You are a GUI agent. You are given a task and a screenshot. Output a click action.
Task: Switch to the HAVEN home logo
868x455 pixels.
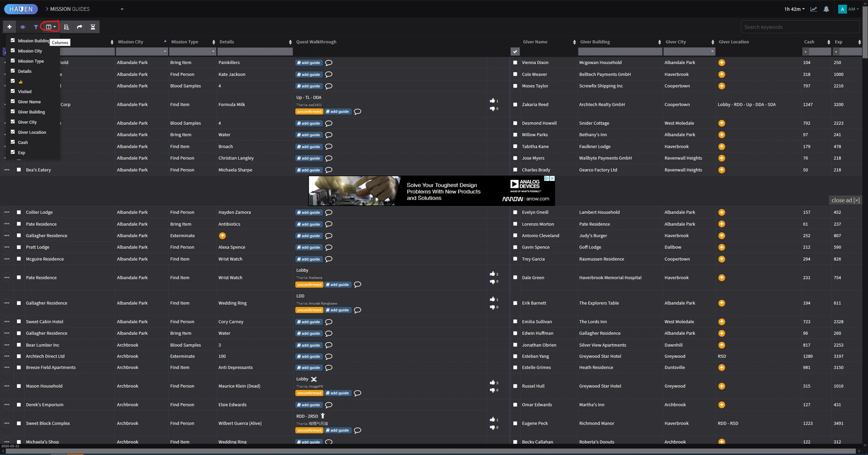click(20, 9)
